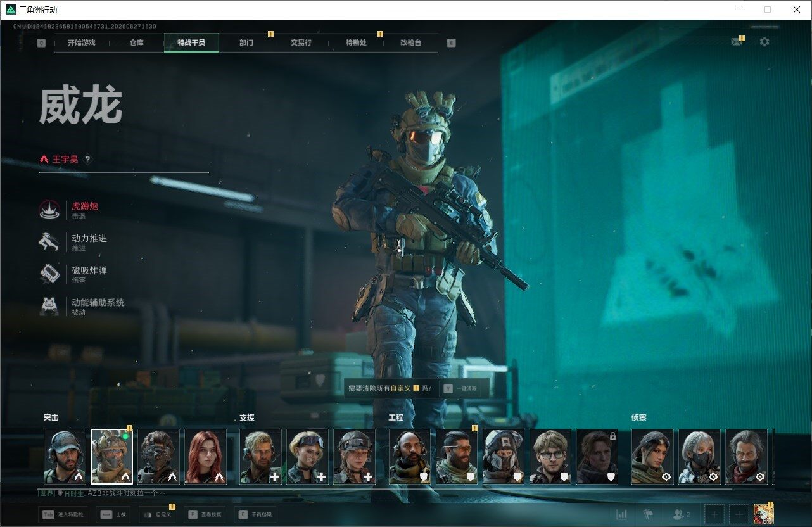Viewport: 812px width, 527px height.
Task: Open the world chat message line
Action: pos(102,493)
